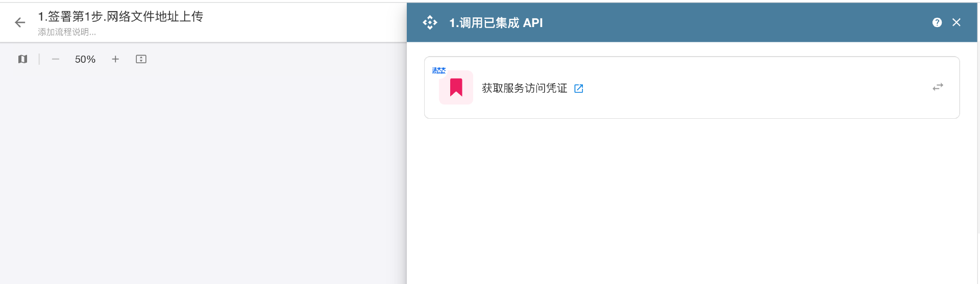Fit the canvas to screen
This screenshot has height=284, width=980.
(141, 59)
